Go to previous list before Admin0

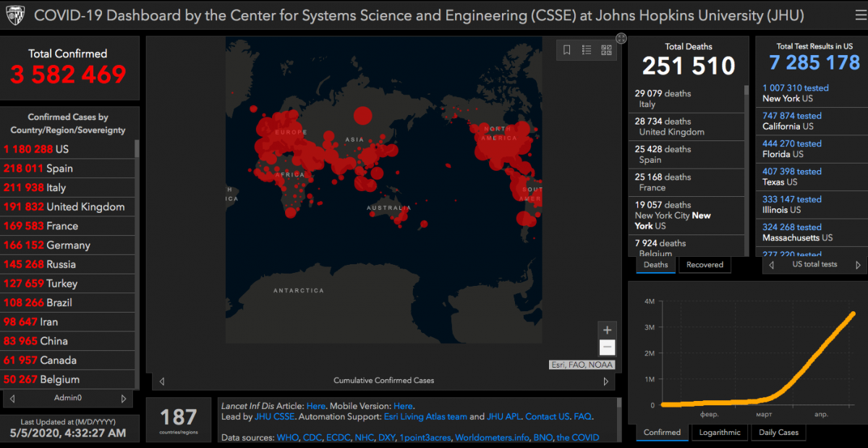pyautogui.click(x=12, y=398)
